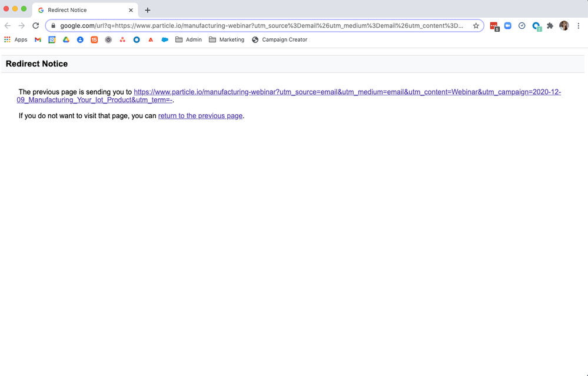
Task: Follow the particle.io manufacturing-webinar link
Action: click(x=347, y=92)
